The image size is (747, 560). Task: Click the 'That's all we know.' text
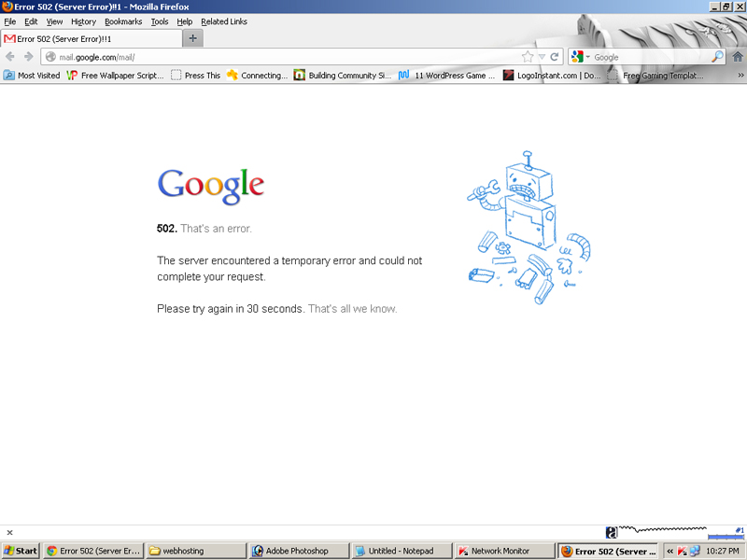pyautogui.click(x=353, y=309)
